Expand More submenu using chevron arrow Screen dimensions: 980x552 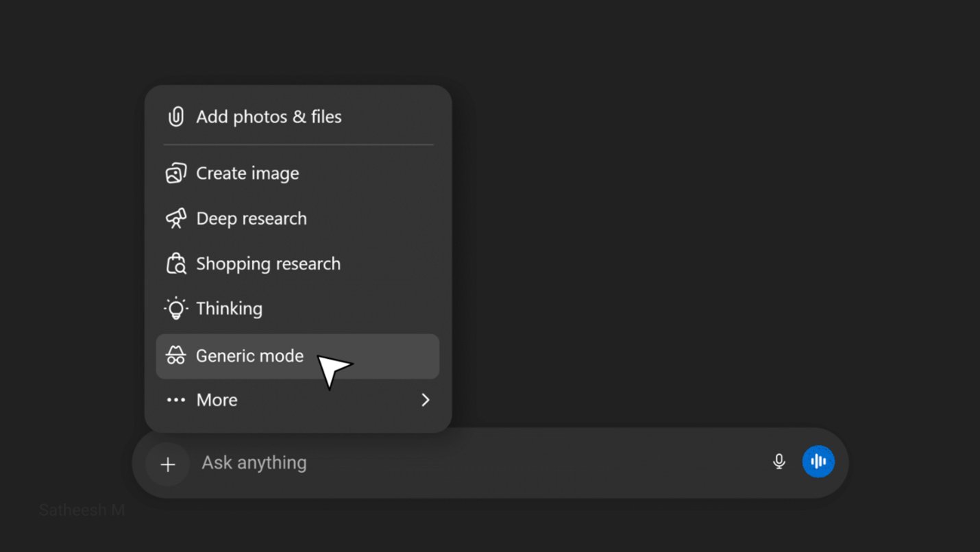[x=426, y=400]
